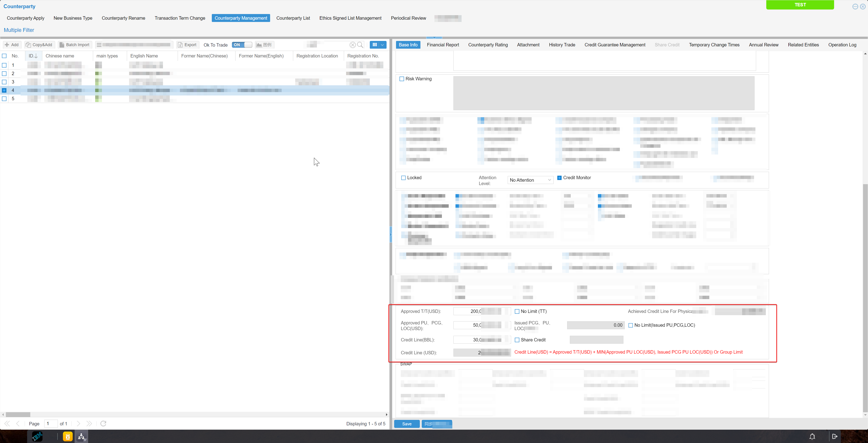Open the Annual Review tab
The image size is (868, 443).
pyautogui.click(x=764, y=45)
